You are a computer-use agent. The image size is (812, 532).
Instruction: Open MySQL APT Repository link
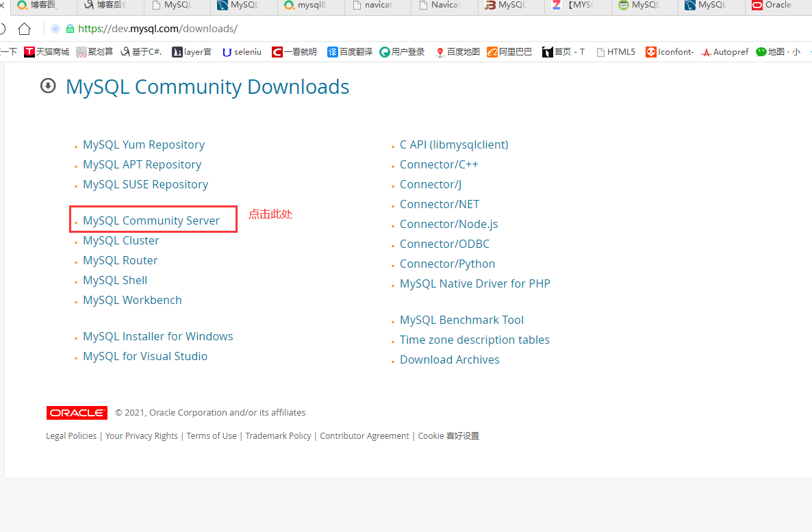click(x=142, y=164)
